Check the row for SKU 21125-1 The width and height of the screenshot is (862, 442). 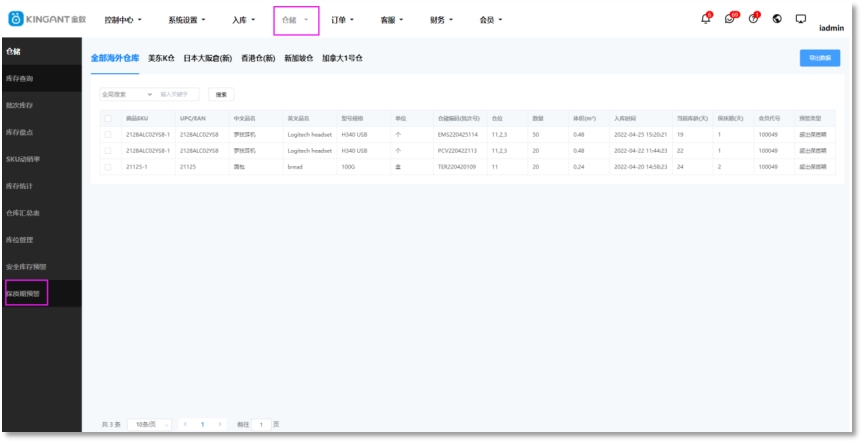pos(108,166)
